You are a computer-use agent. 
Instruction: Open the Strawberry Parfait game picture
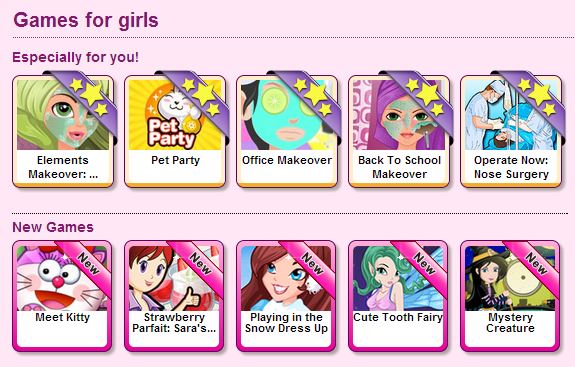tap(175, 278)
